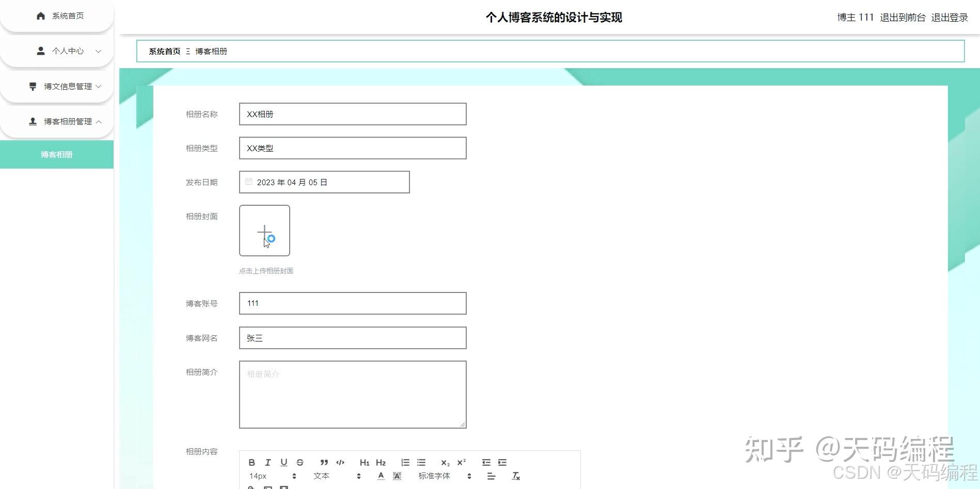Open the code view icon in editor
980x489 pixels.
point(340,462)
